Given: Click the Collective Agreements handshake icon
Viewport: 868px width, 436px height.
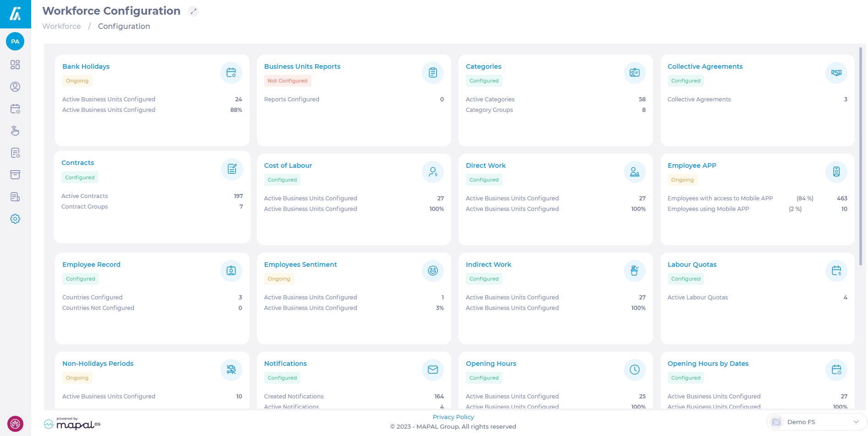Looking at the screenshot, I should (x=836, y=73).
